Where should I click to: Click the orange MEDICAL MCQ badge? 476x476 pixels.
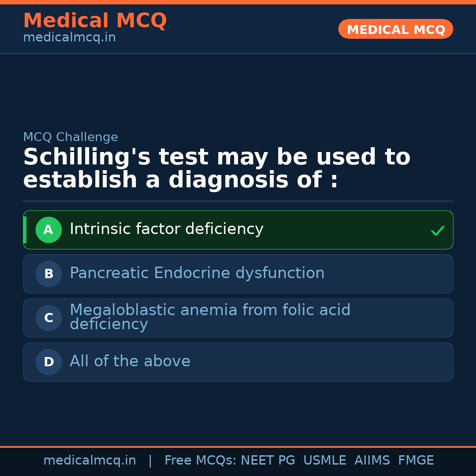coord(395,30)
